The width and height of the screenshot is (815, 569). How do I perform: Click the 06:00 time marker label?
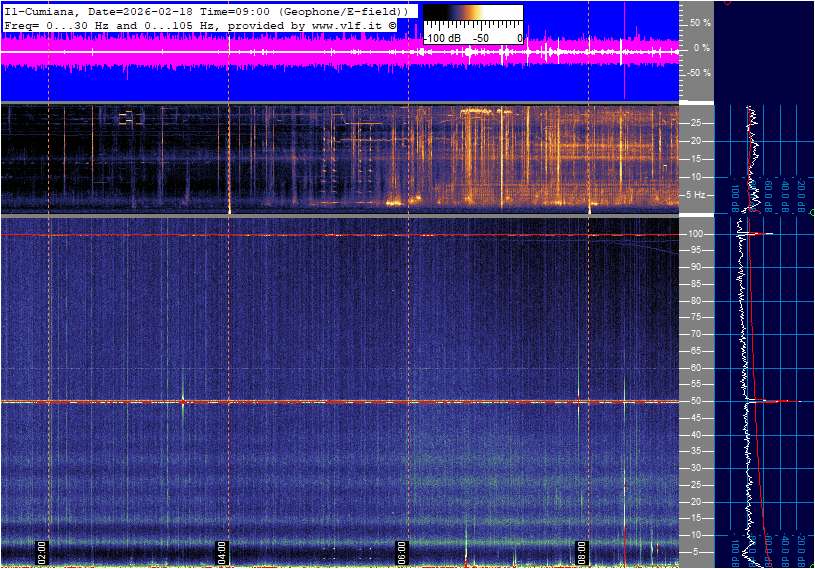[401, 551]
